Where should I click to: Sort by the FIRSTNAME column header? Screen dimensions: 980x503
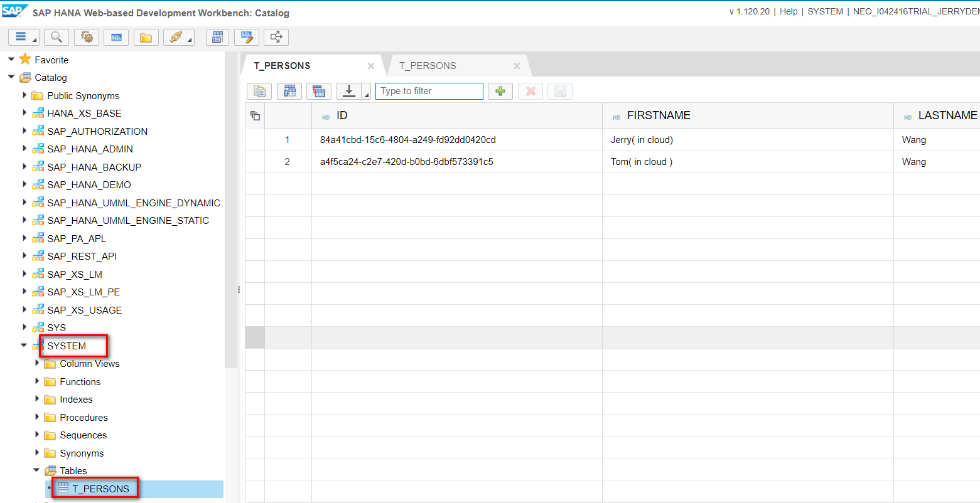[x=748, y=115]
